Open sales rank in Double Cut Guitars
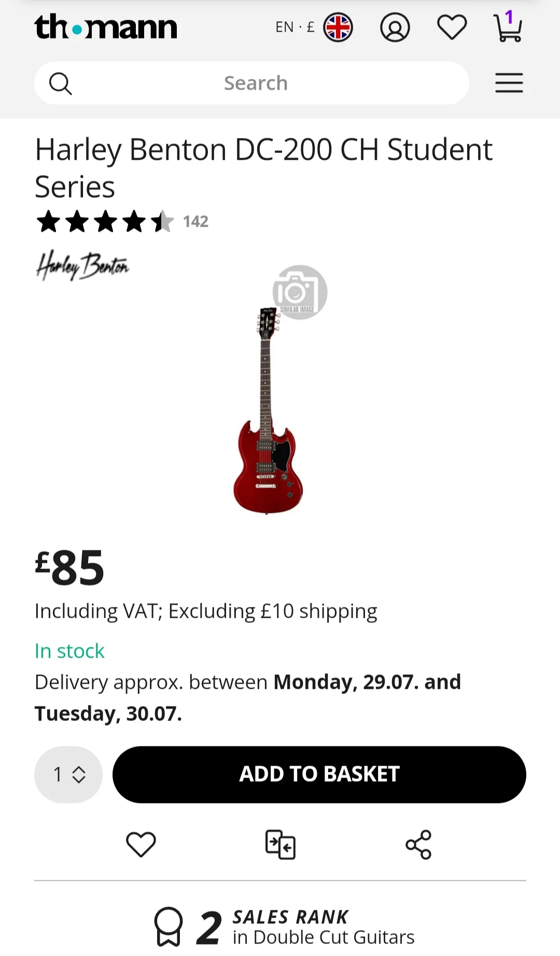The image size is (560, 956). (323, 927)
